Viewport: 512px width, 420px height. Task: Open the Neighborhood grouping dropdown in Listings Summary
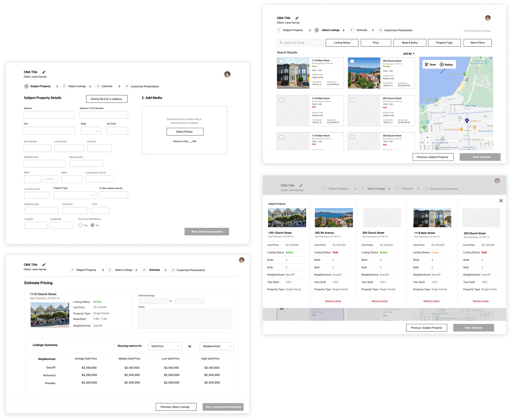(x=217, y=346)
